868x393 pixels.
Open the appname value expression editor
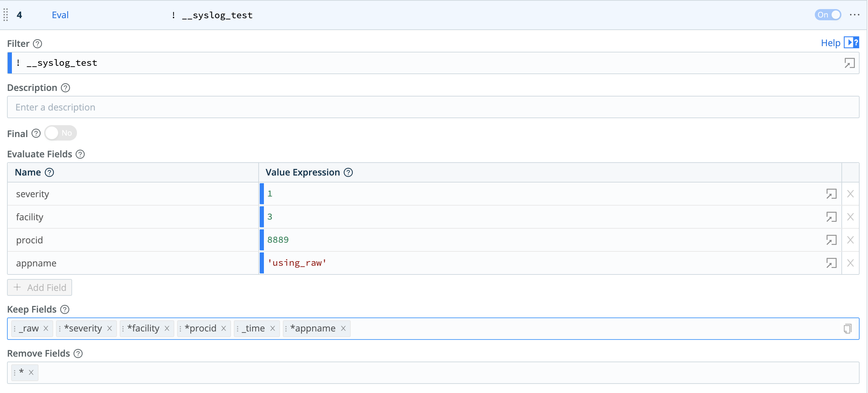[x=831, y=263]
